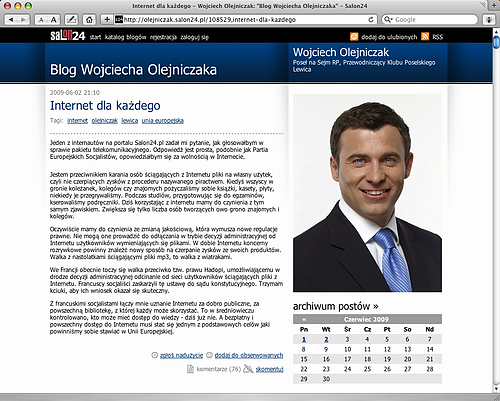
Task: Click the bug report icon in toolbar
Action: [x=489, y=20]
